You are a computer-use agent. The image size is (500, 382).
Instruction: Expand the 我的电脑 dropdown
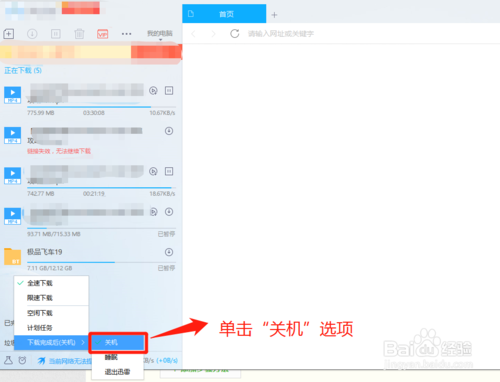(x=160, y=34)
